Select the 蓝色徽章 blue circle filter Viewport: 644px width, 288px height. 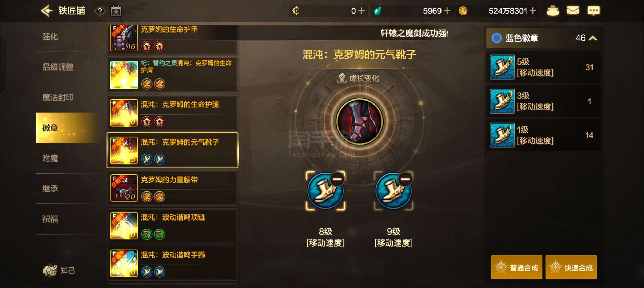pyautogui.click(x=496, y=38)
